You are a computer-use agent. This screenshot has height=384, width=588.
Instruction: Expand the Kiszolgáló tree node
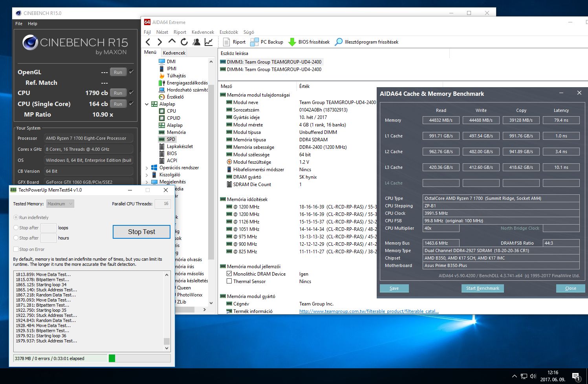[x=147, y=175]
